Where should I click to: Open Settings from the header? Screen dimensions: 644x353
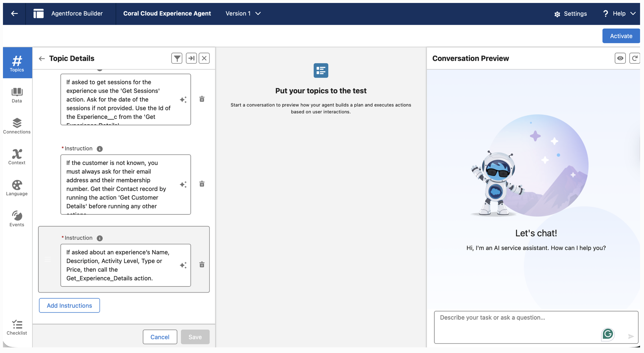(571, 14)
